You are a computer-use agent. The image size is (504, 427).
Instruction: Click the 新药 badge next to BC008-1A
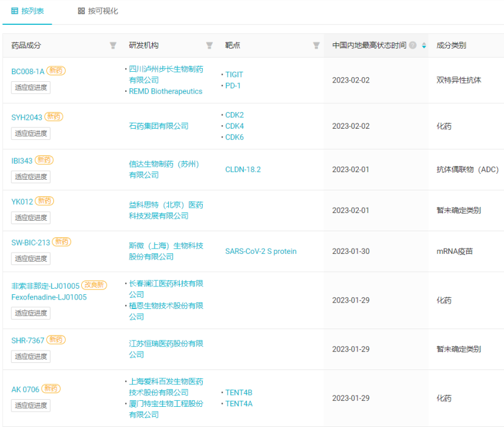pos(56,71)
